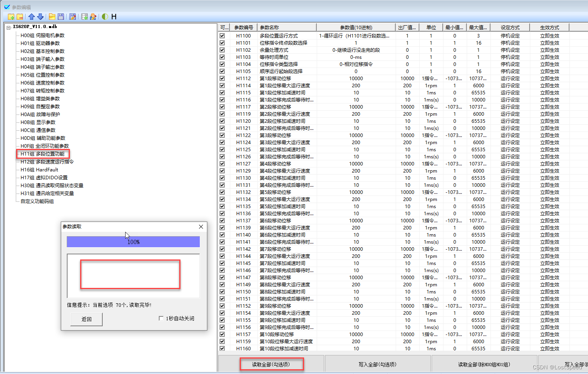This screenshot has width=588, height=374.
Task: Select H01组 驱动器参数 in the tree
Action: [x=40, y=43]
